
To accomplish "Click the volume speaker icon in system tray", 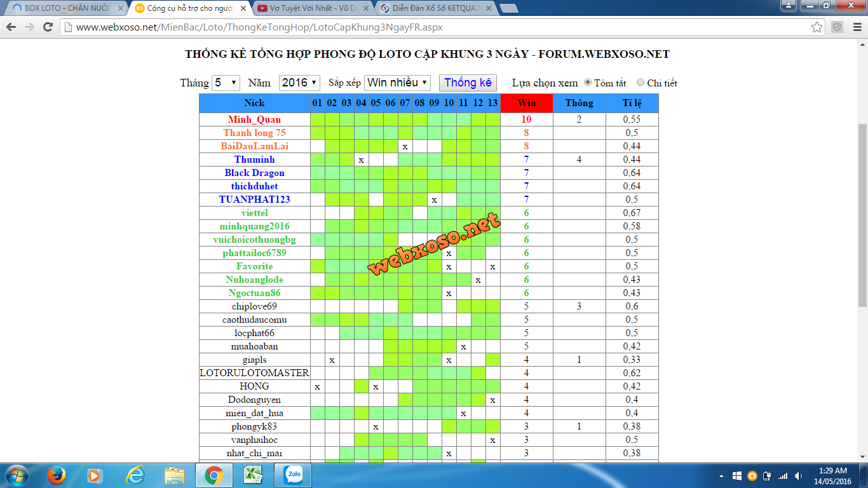I will coord(798,475).
